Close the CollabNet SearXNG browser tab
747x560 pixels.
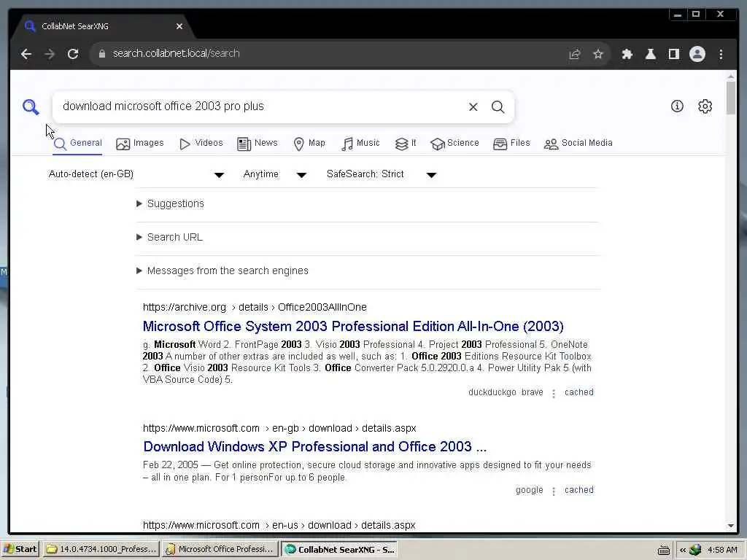click(x=179, y=26)
